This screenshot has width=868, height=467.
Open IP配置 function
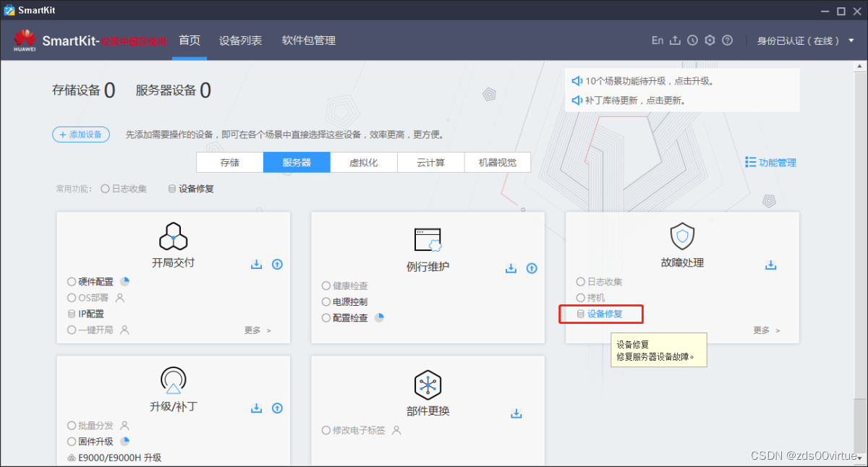pos(85,314)
